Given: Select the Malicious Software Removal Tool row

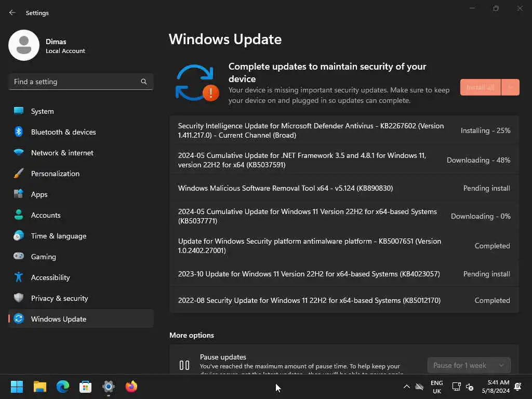Looking at the screenshot, I should pyautogui.click(x=344, y=188).
